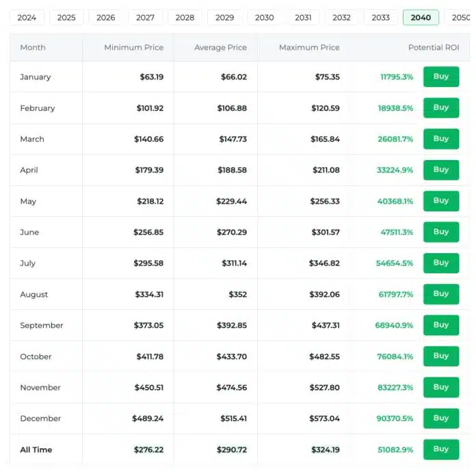This screenshot has width=476, height=472.
Task: Hit Buy in the June row
Action: coord(440,232)
